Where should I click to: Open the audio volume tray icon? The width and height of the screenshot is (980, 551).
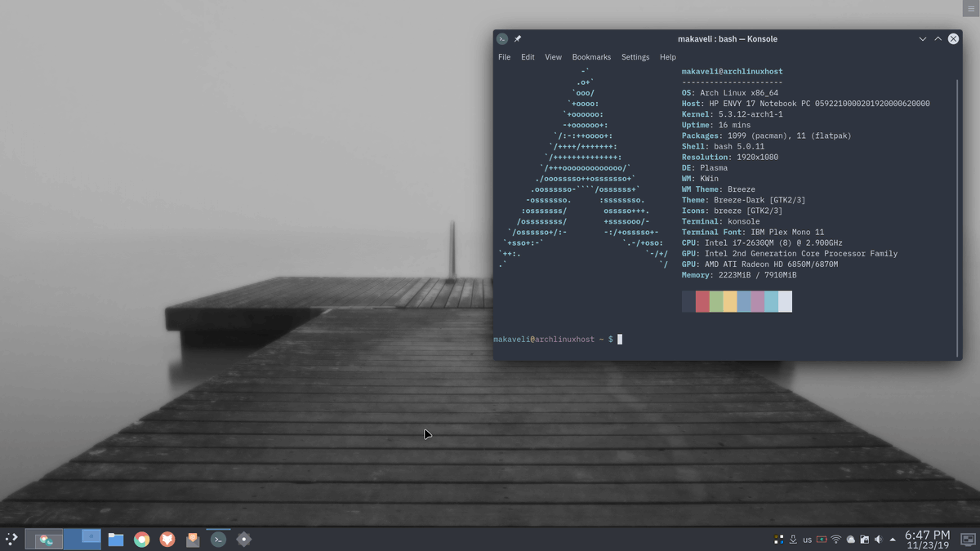[879, 540]
